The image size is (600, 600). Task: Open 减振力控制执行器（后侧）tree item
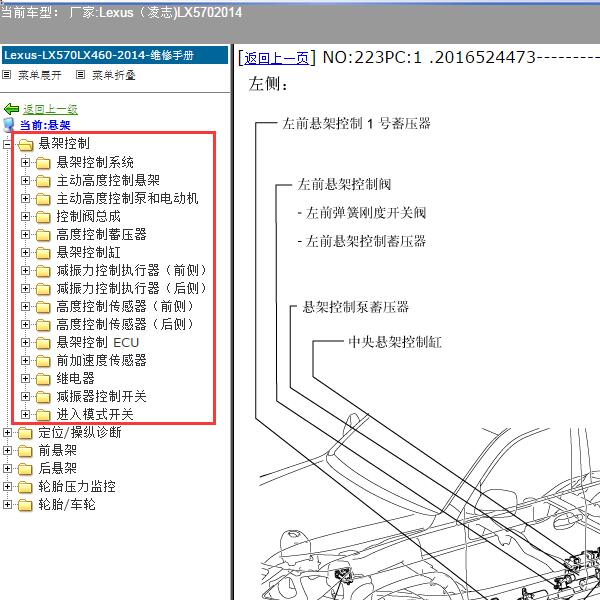(132, 288)
